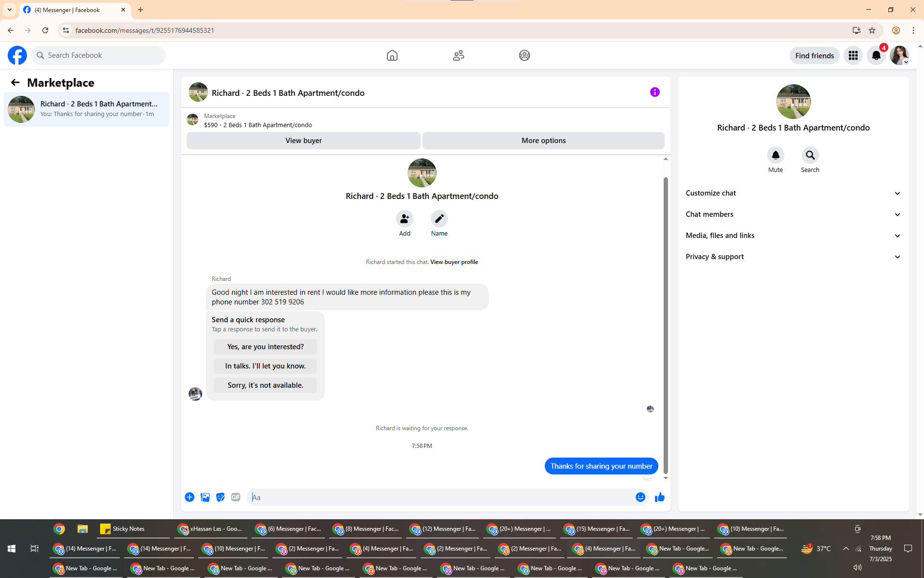Click the View buyer button
This screenshot has height=578, width=924.
click(303, 141)
